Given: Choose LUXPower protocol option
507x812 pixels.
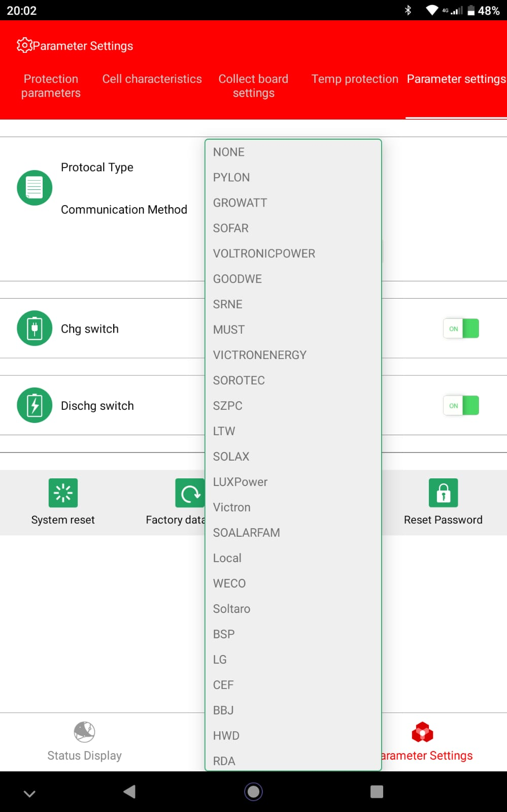Looking at the screenshot, I should (x=293, y=482).
